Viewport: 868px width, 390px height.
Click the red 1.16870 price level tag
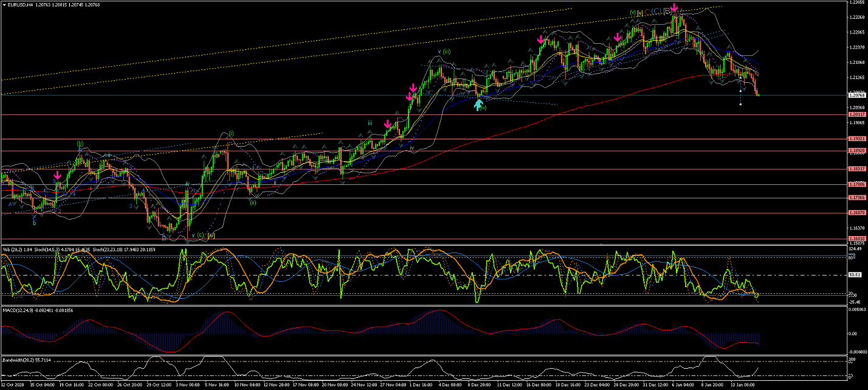tap(857, 213)
